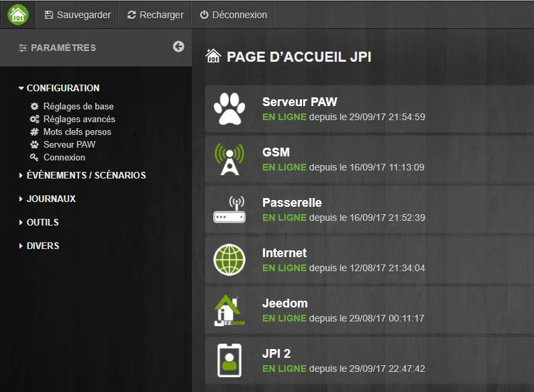This screenshot has height=392, width=534.
Task: Click the GSM antenna icon
Action: 229,159
